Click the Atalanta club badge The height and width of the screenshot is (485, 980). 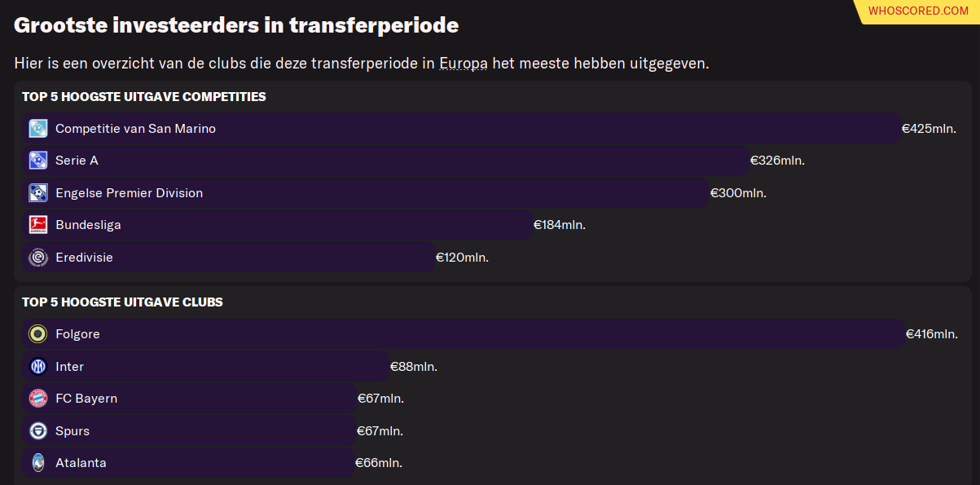[x=37, y=462]
